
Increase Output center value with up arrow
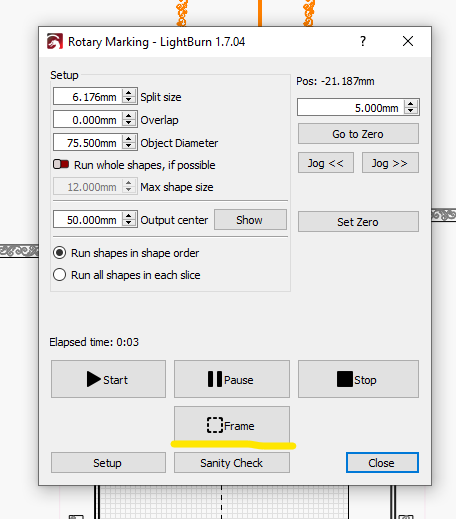(x=129, y=216)
